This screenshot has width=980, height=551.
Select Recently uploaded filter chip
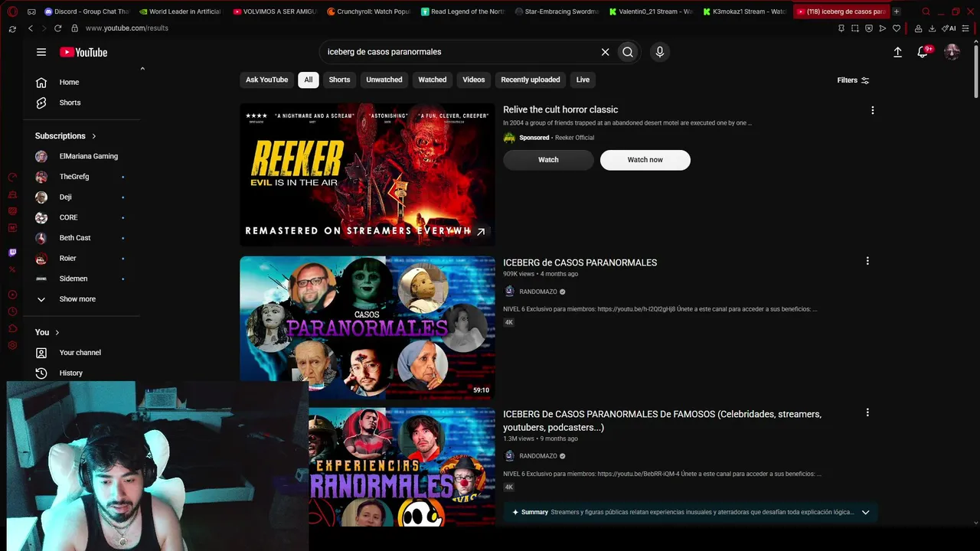(x=531, y=80)
